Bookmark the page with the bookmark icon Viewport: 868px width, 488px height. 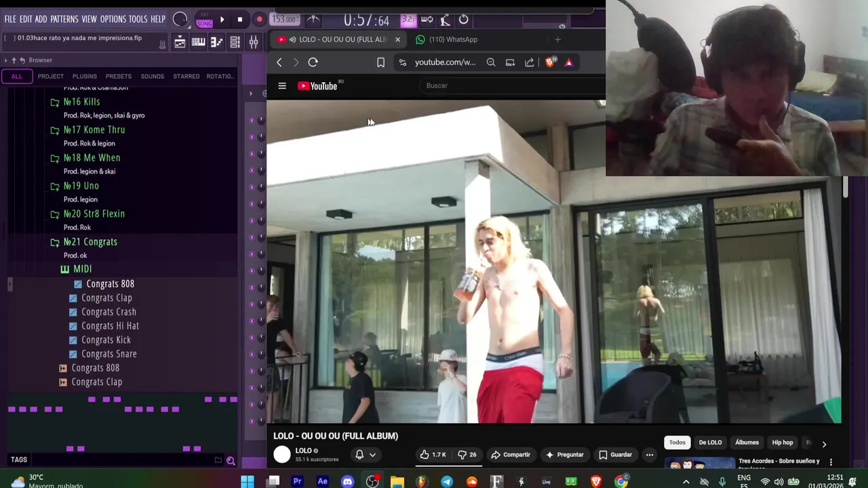380,62
